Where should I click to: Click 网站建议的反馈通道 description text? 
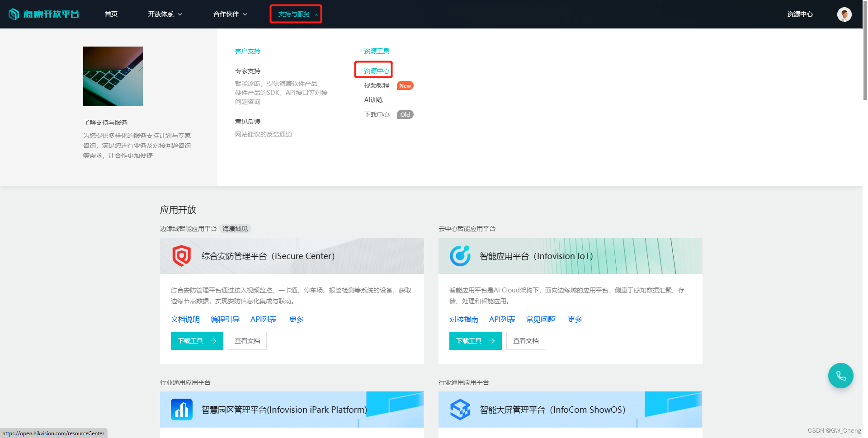(x=264, y=134)
